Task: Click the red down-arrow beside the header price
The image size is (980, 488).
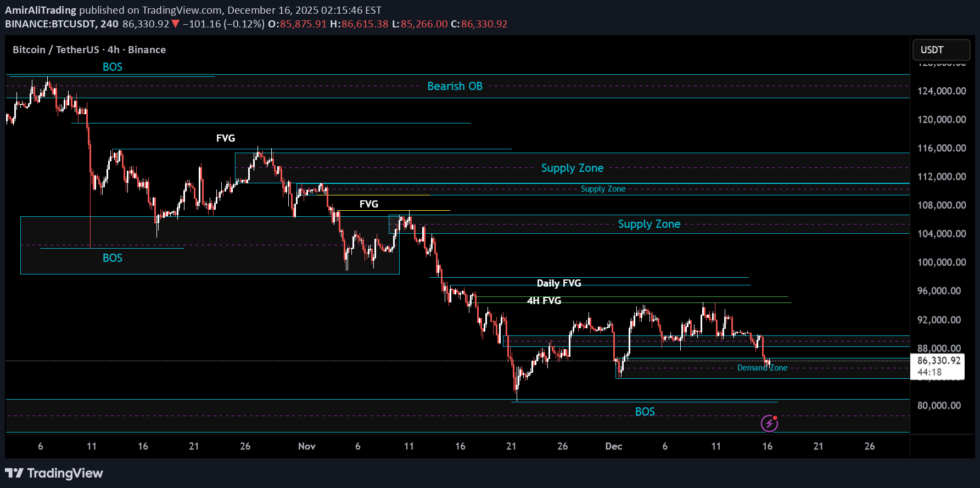Action: [175, 24]
